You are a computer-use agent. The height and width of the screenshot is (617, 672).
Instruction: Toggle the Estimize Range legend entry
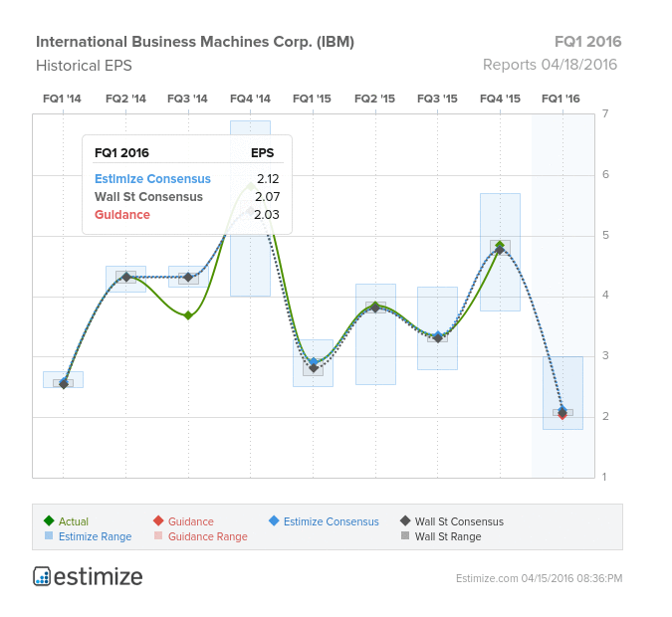click(x=88, y=536)
